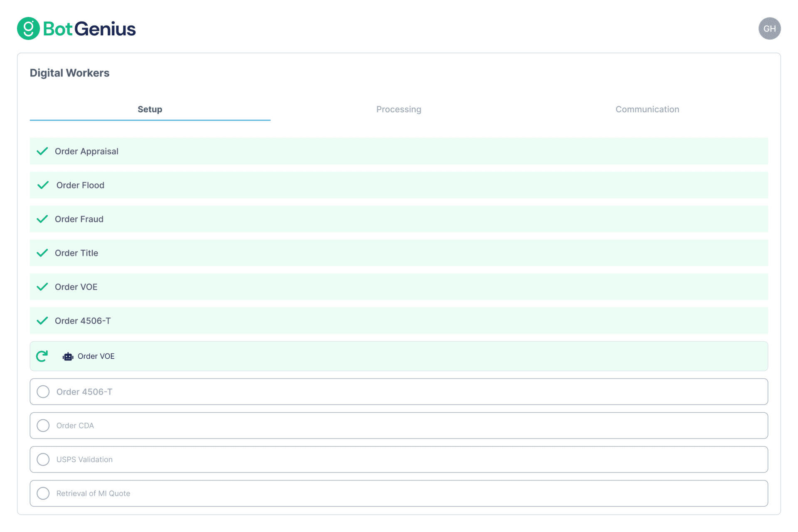Click the checkmark icon next to Order Title

point(42,253)
